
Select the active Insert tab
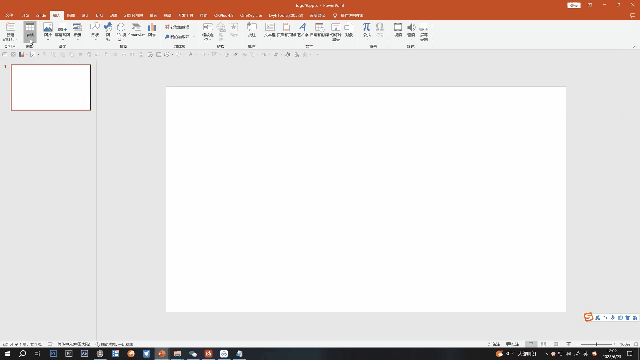[56, 16]
